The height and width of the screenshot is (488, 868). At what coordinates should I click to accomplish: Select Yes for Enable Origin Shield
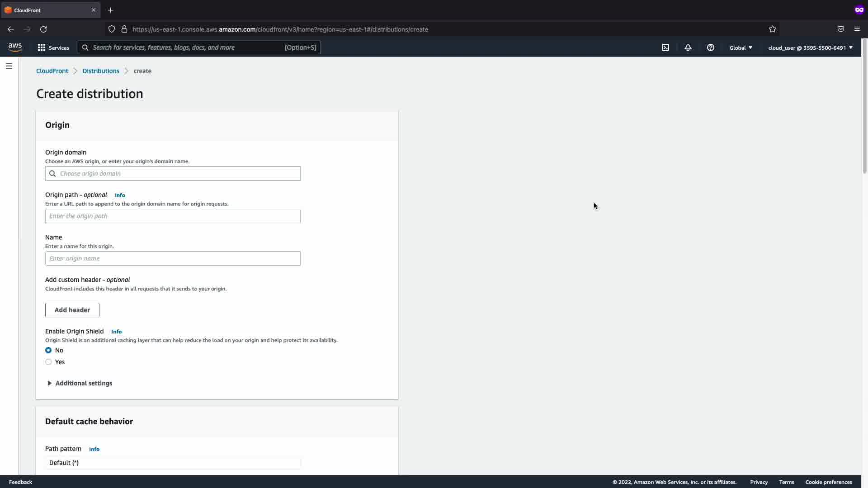click(48, 362)
